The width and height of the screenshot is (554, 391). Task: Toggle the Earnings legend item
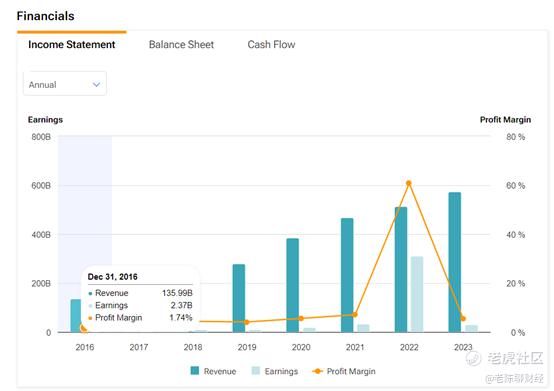[x=275, y=371]
